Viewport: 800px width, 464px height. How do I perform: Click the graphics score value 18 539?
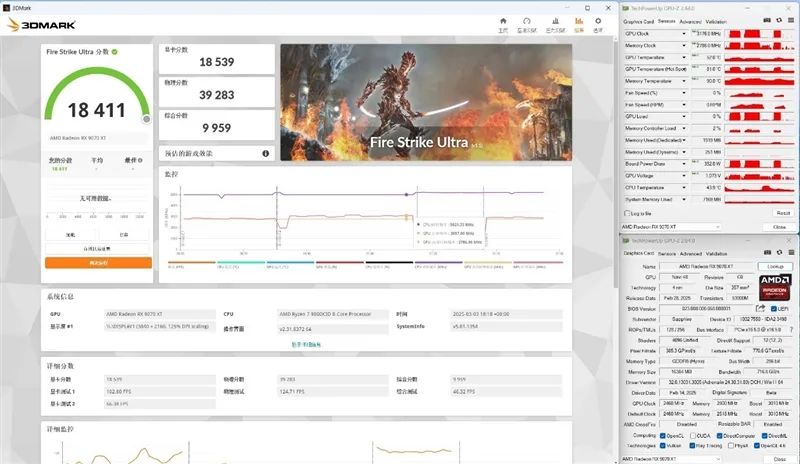click(216, 62)
